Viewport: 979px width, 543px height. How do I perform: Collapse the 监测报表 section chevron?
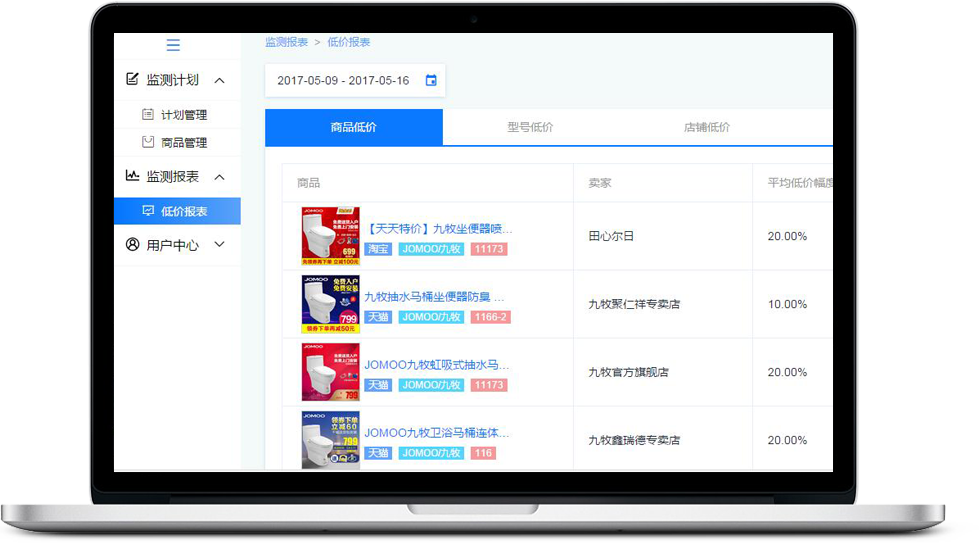(x=220, y=177)
